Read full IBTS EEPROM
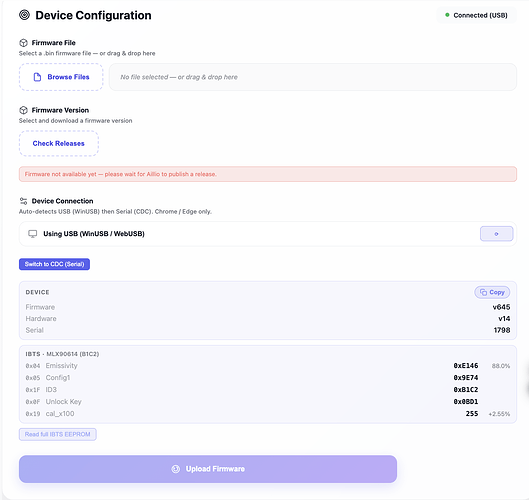Image resolution: width=529 pixels, height=500 pixels. point(58,434)
